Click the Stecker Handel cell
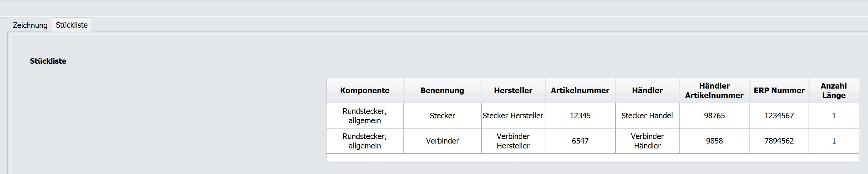868x174 pixels. click(x=647, y=116)
